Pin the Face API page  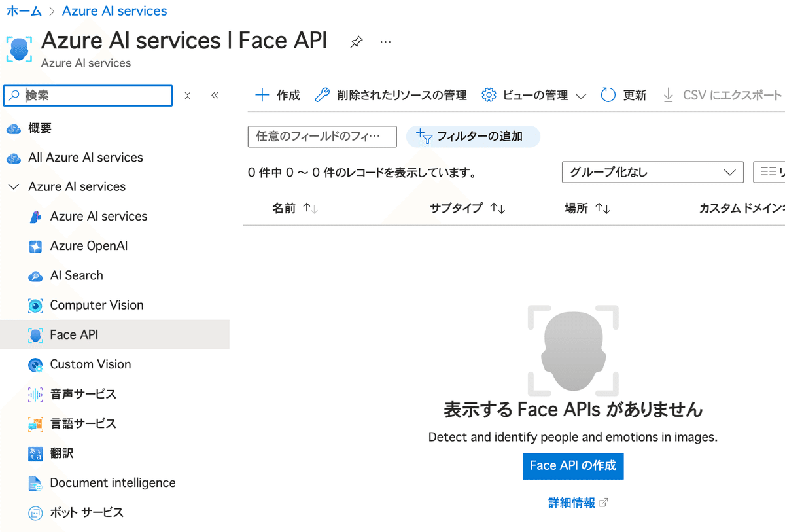356,42
